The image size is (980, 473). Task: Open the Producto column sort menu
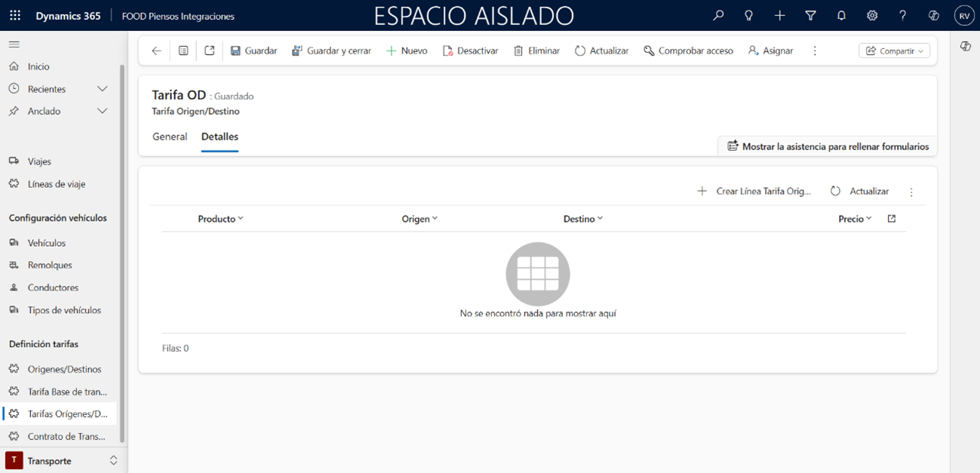[220, 219]
